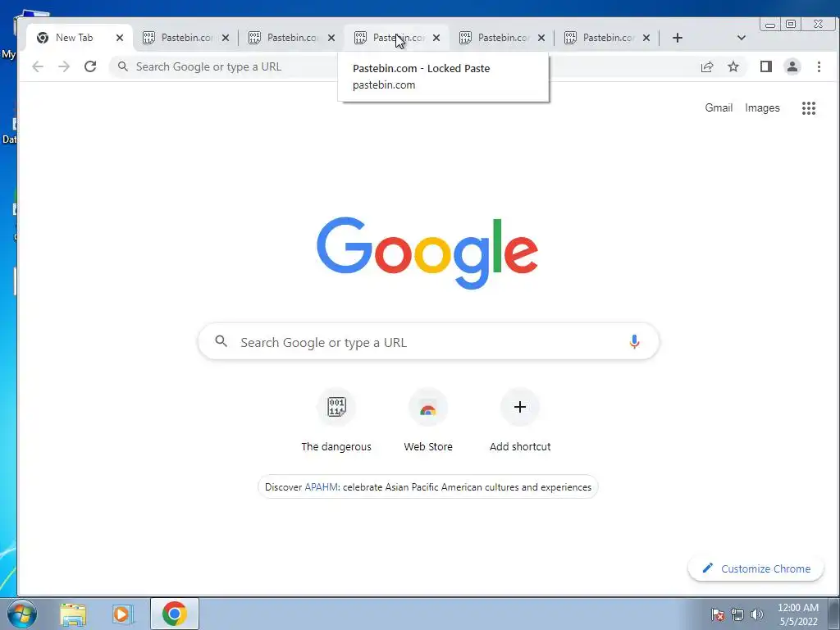Click the network tray icon
This screenshot has height=630, width=840.
(737, 615)
